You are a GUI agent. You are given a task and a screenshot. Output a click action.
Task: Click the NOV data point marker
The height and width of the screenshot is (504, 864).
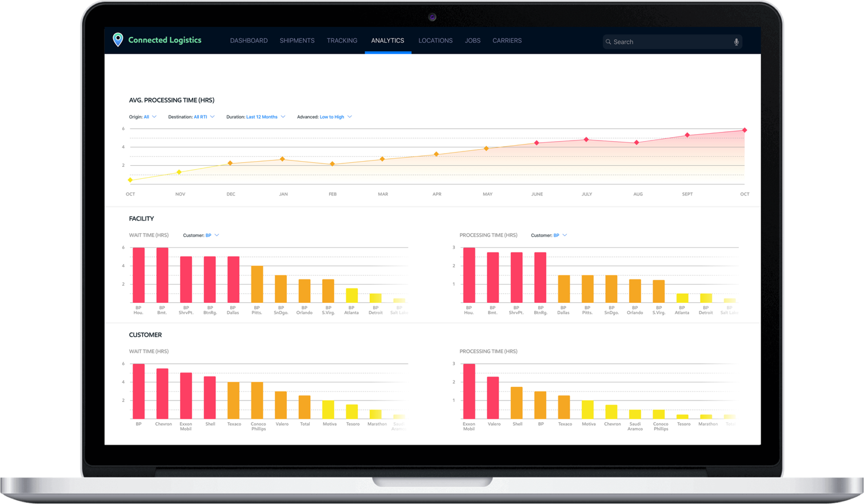click(x=179, y=172)
